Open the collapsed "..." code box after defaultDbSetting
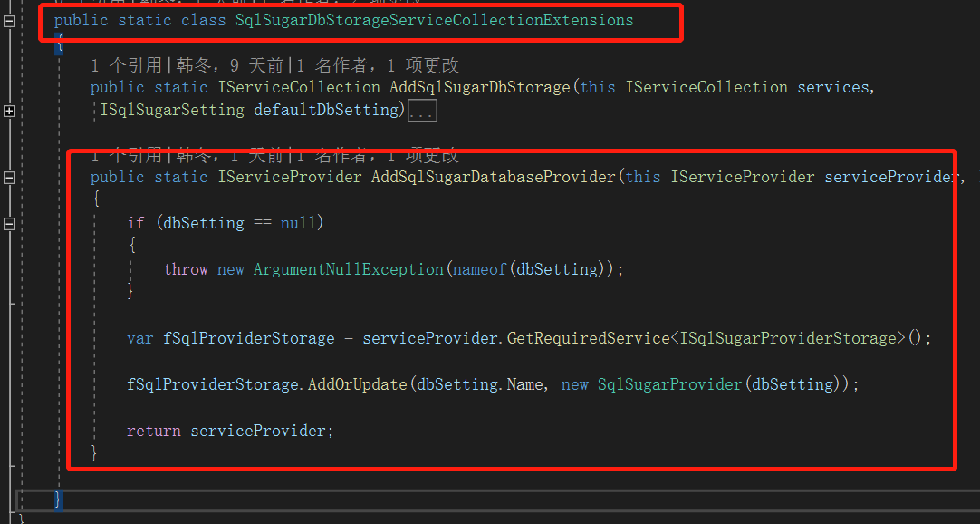Image resolution: width=980 pixels, height=524 pixels. click(x=422, y=112)
